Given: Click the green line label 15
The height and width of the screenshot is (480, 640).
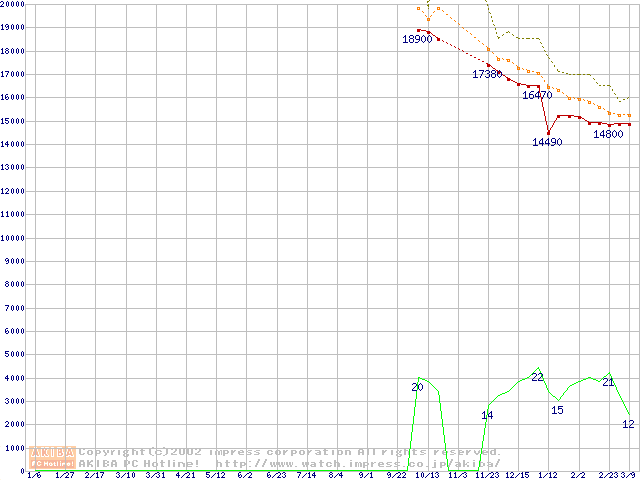Looking at the screenshot, I should [x=557, y=410].
